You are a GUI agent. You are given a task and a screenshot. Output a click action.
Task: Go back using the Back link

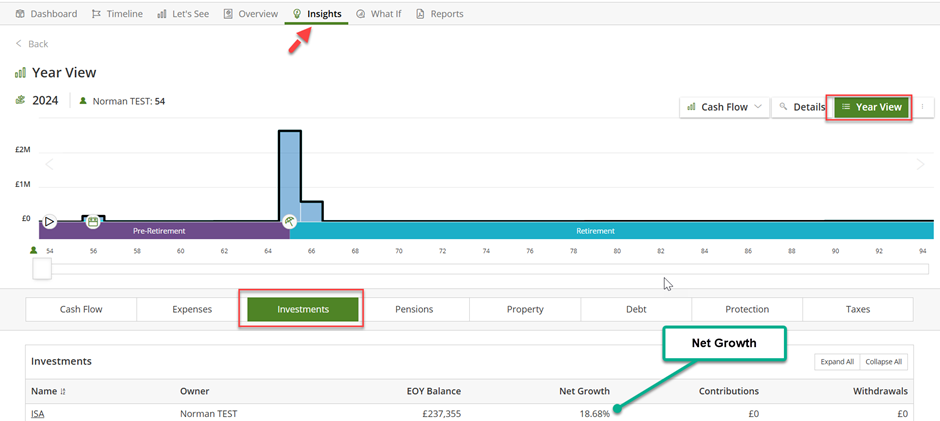click(32, 44)
